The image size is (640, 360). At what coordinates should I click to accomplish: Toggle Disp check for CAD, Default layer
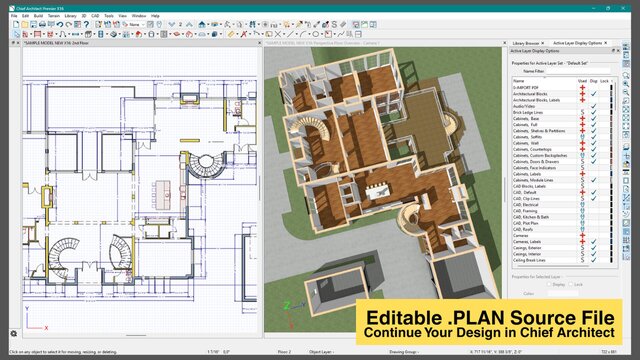pyautogui.click(x=593, y=192)
